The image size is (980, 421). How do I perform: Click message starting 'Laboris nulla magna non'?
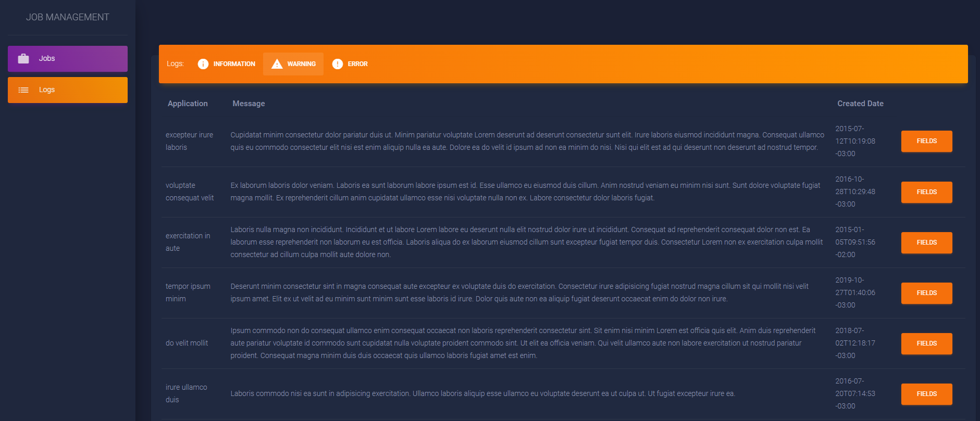coord(527,242)
